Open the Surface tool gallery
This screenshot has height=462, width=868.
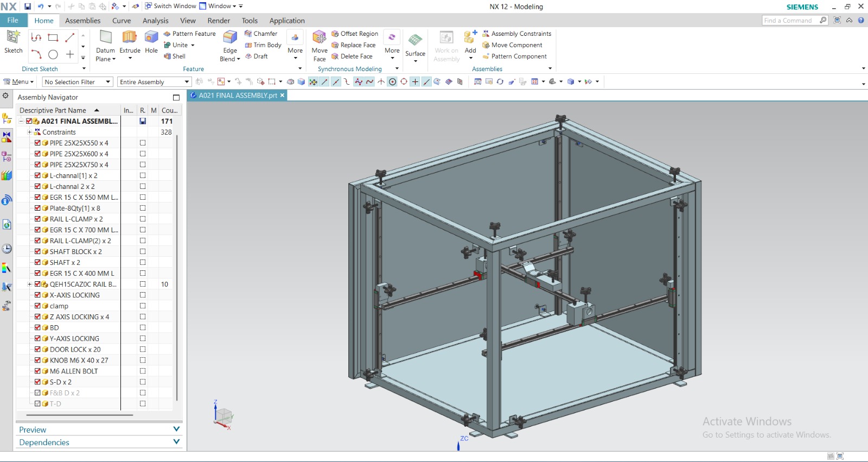(415, 41)
